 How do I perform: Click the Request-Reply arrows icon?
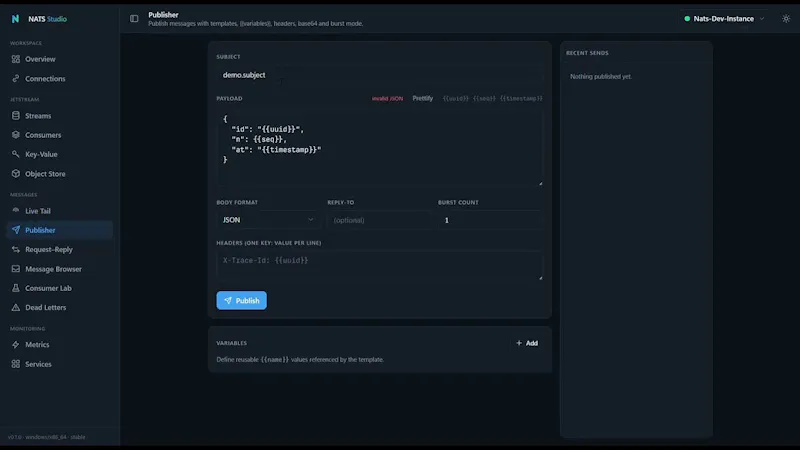tap(16, 249)
